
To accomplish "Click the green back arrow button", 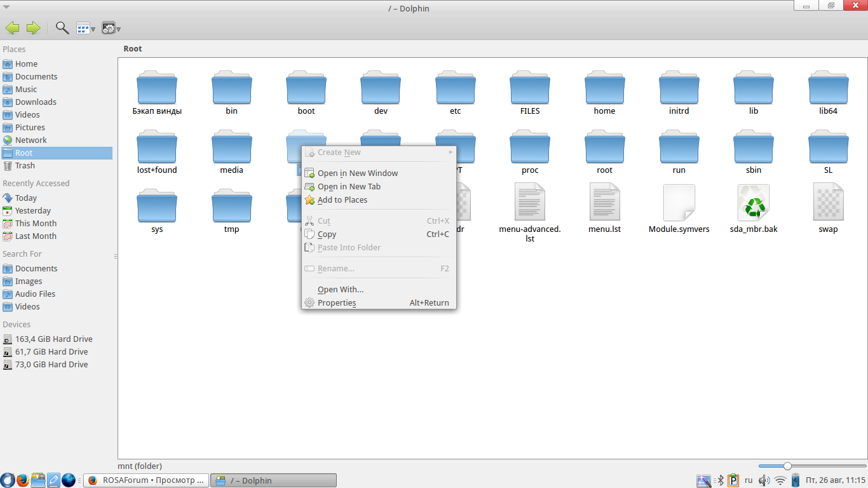I will coord(12,28).
